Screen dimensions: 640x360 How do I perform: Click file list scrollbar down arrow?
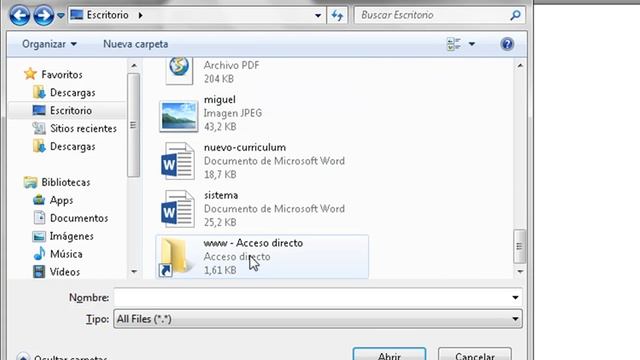(520, 272)
